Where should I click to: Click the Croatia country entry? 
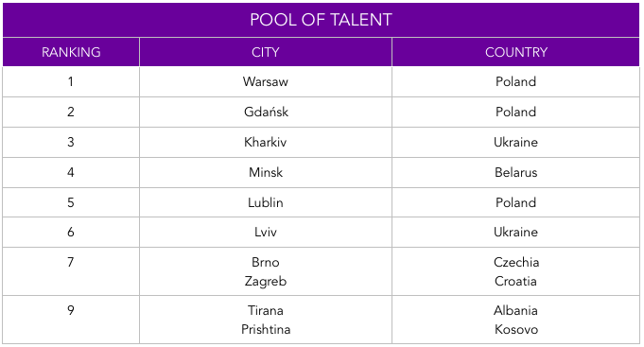coord(515,282)
